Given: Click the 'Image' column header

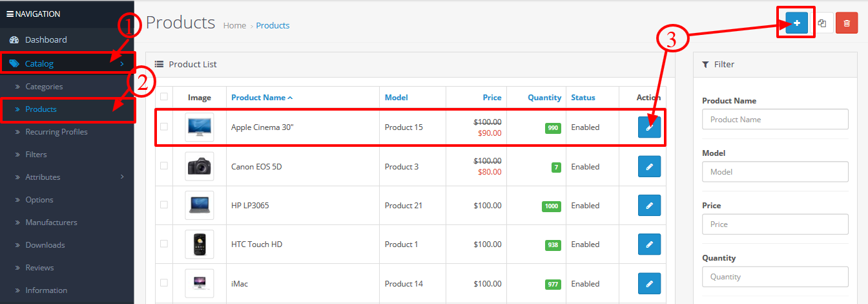Looking at the screenshot, I should click(x=200, y=98).
